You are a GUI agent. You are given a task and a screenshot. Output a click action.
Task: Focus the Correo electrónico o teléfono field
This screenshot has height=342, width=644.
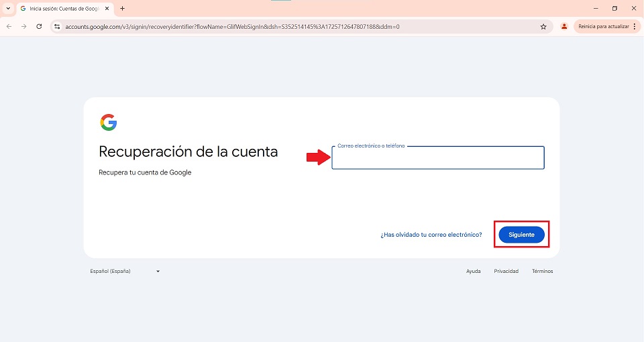pos(438,158)
